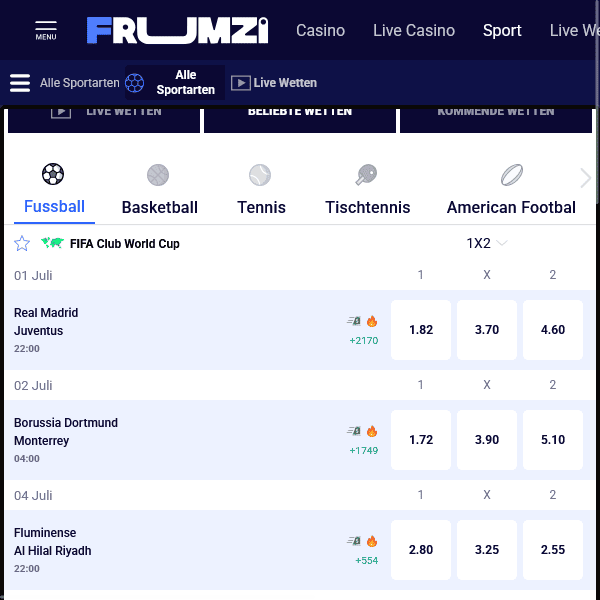Favorite FIFA Club World Cup with star
Viewport: 600px width, 600px height.
[22, 243]
